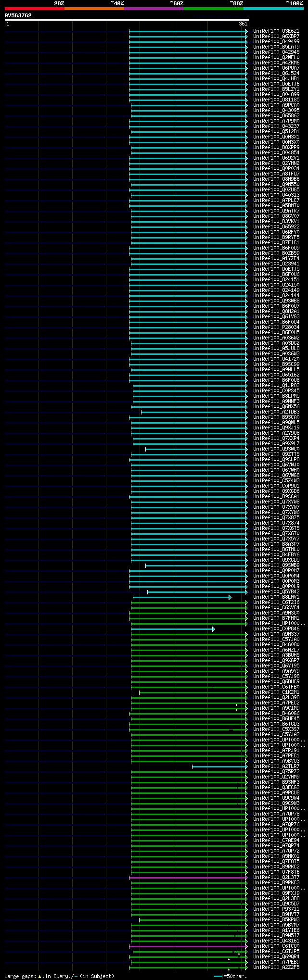
Task: Select label UniRef100_B4G080
Action: pos(276,644)
